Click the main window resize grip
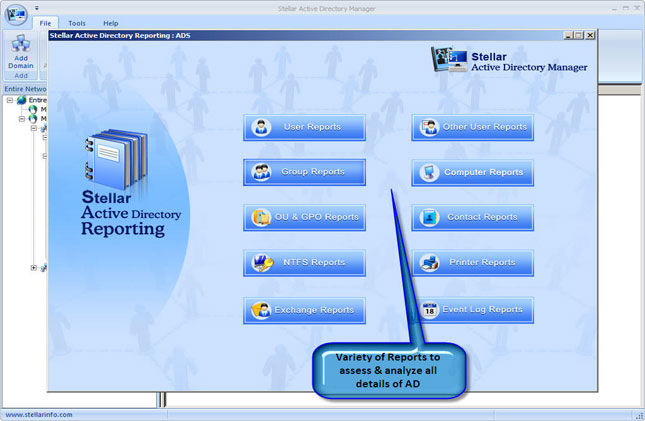645x421 pixels. click(640, 416)
